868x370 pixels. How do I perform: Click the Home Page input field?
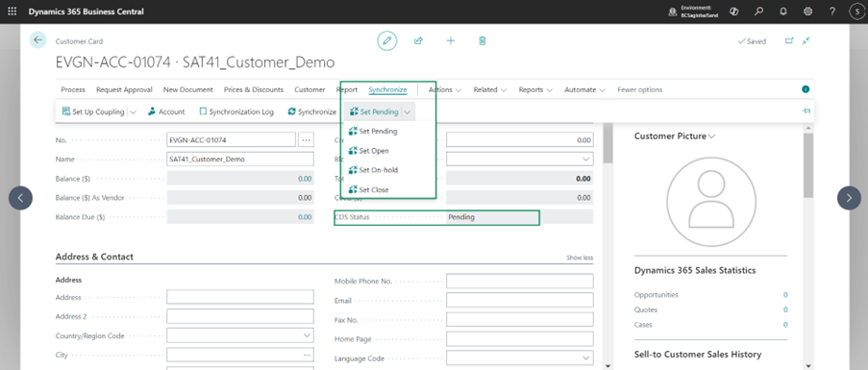(519, 338)
